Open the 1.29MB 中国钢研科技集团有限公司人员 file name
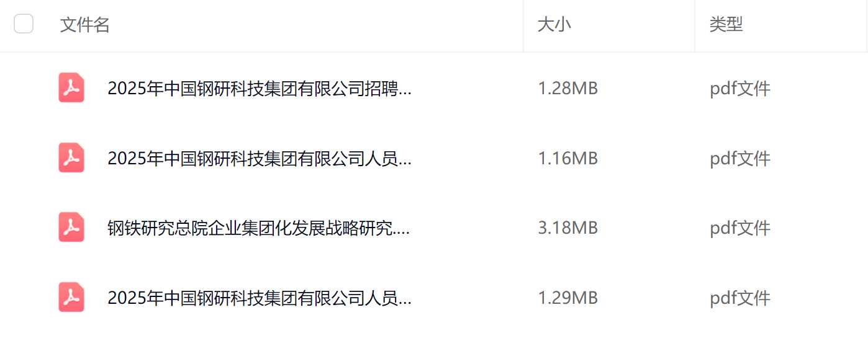 coord(260,299)
